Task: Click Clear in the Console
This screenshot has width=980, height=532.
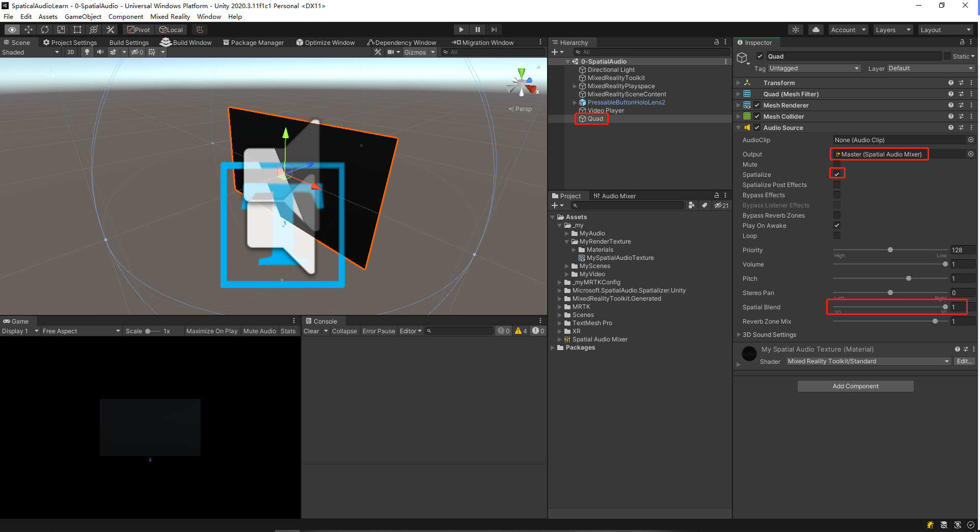Action: point(311,331)
